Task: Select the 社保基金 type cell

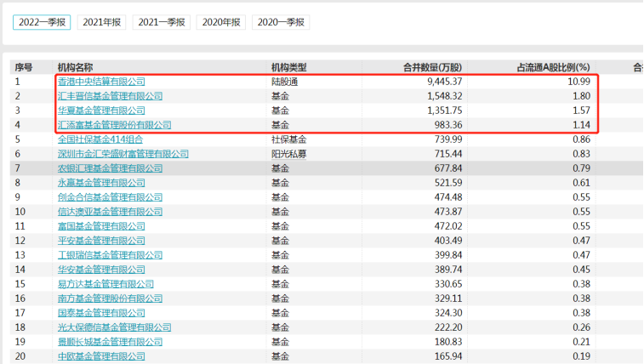Action: point(289,139)
